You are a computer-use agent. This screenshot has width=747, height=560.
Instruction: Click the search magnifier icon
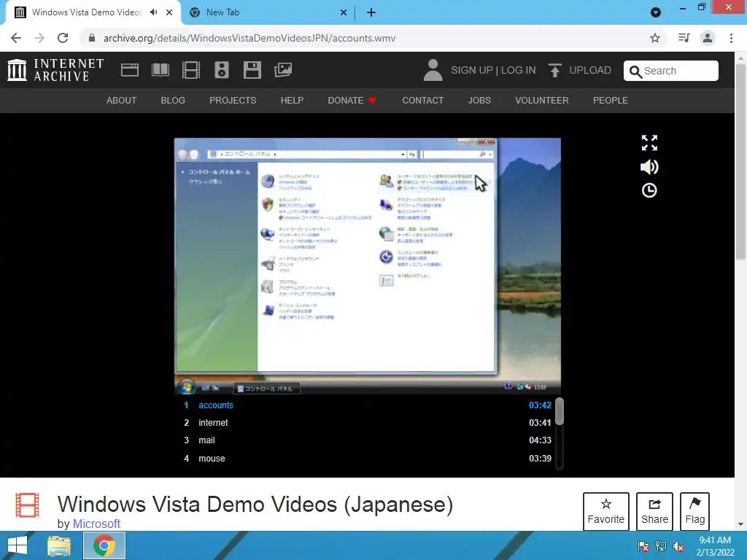[635, 71]
